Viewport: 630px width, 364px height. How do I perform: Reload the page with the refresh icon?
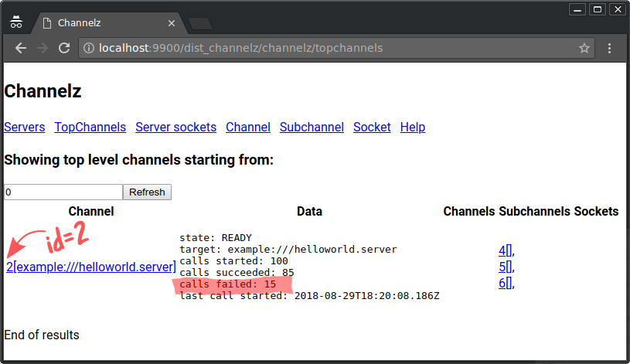tap(65, 48)
